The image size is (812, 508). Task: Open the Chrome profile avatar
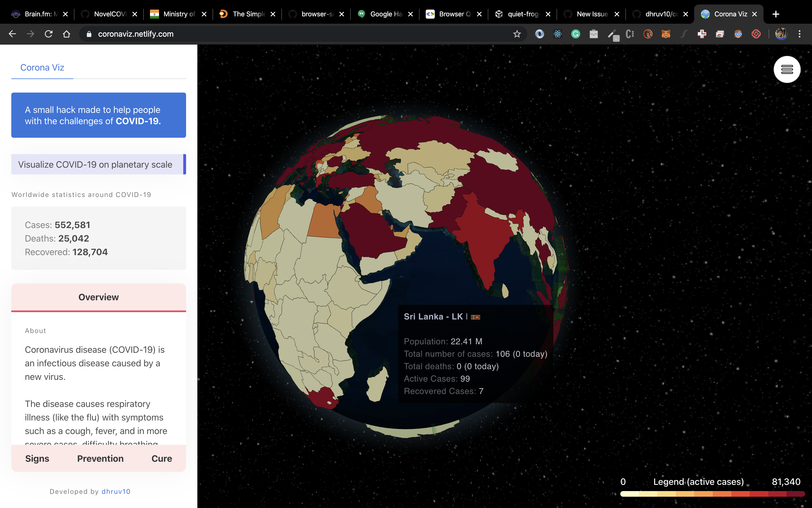pyautogui.click(x=781, y=34)
